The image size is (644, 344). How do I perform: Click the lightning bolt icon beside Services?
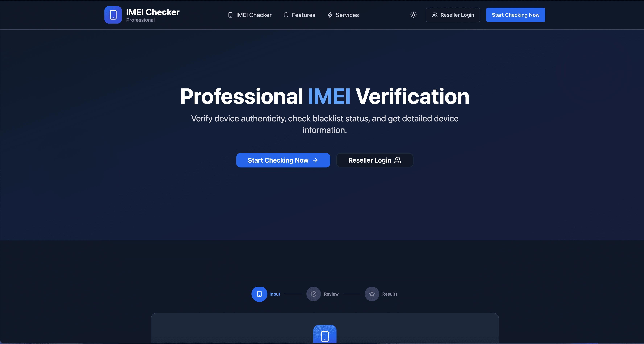pyautogui.click(x=330, y=15)
